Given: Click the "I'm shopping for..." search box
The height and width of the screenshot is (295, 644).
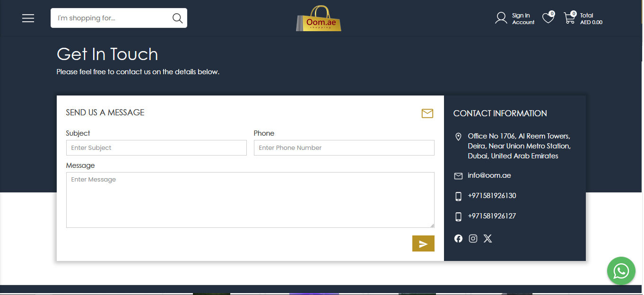Looking at the screenshot, I should [111, 18].
